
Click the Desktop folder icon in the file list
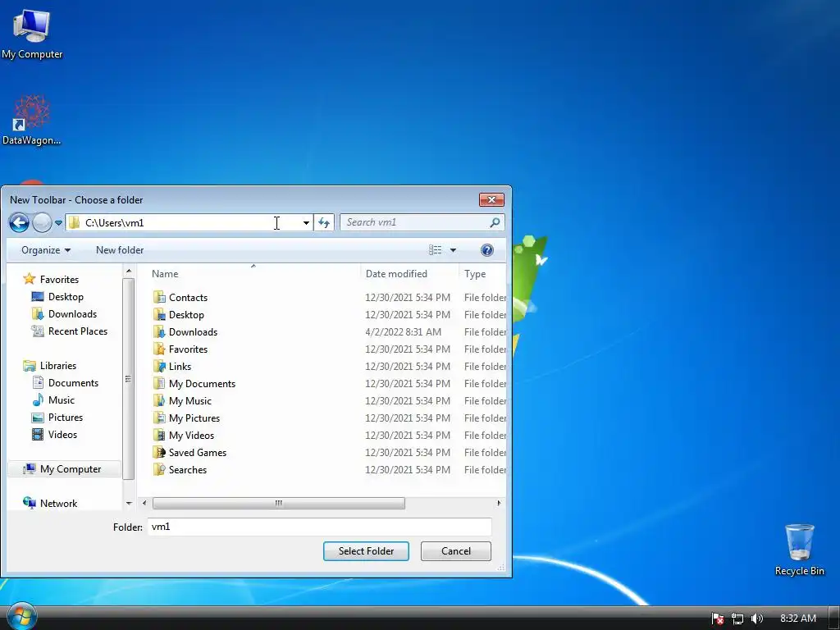tap(159, 314)
